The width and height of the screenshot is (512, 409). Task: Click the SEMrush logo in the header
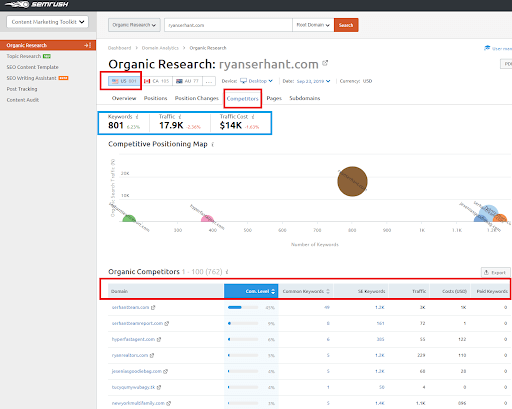click(37, 5)
